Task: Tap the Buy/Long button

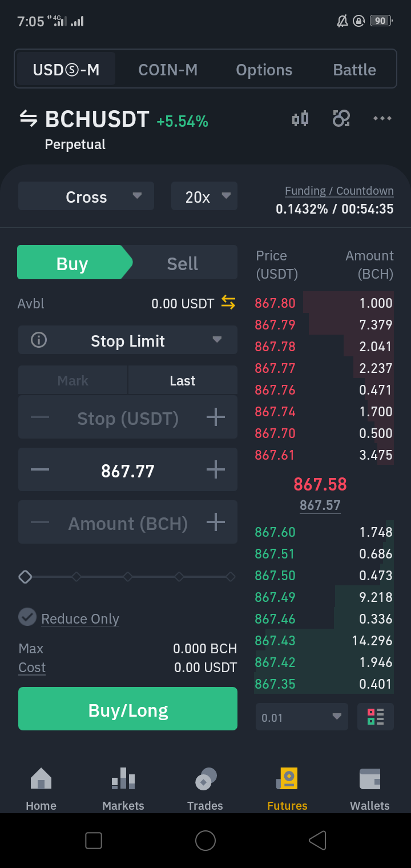Action: pyautogui.click(x=128, y=709)
